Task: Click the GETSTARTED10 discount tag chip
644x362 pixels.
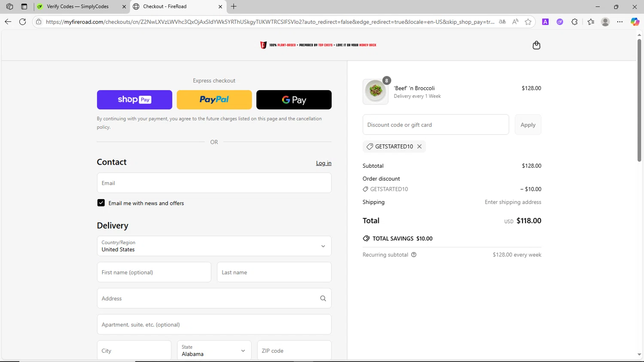Action: pyautogui.click(x=394, y=147)
